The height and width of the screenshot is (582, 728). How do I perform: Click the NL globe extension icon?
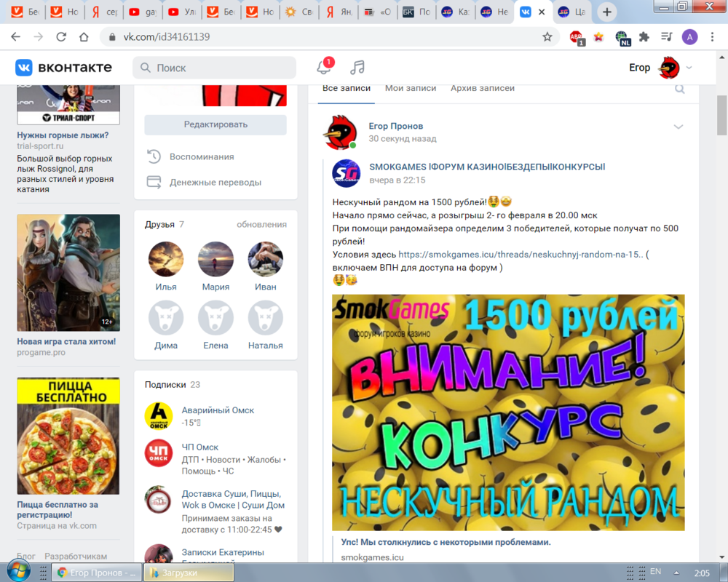622,38
